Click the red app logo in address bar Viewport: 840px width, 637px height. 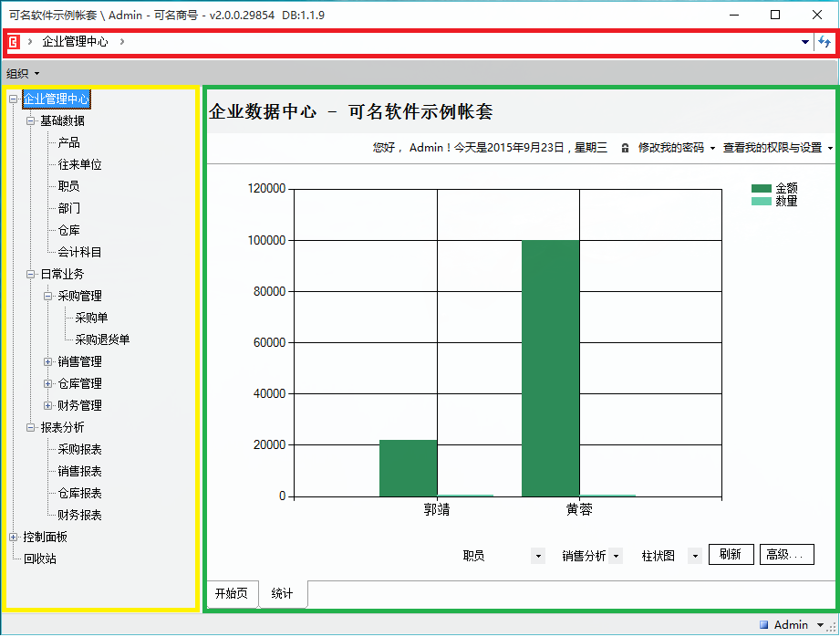(x=14, y=42)
